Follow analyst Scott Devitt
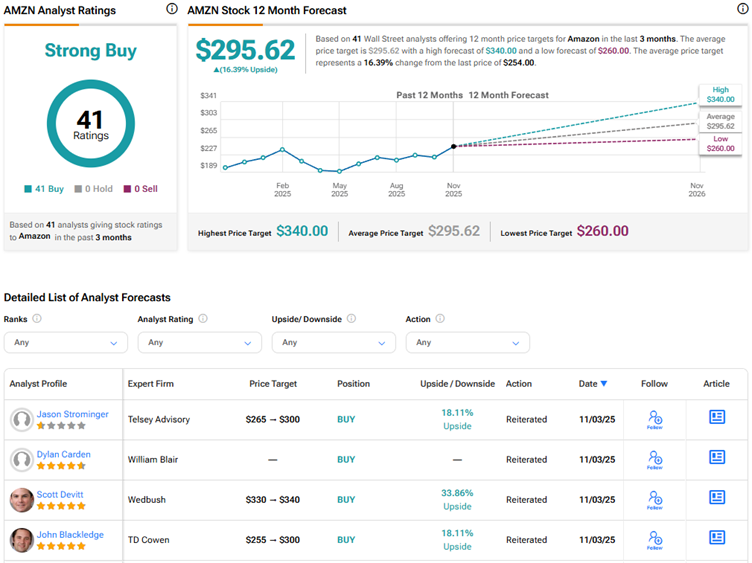Screen dimensions: 752x563 tap(654, 499)
